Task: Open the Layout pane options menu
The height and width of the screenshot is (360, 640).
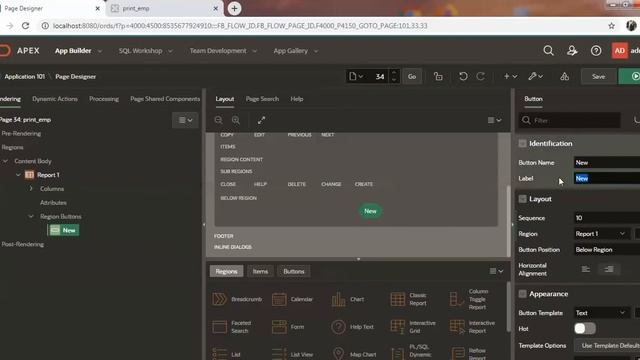Action: click(494, 120)
